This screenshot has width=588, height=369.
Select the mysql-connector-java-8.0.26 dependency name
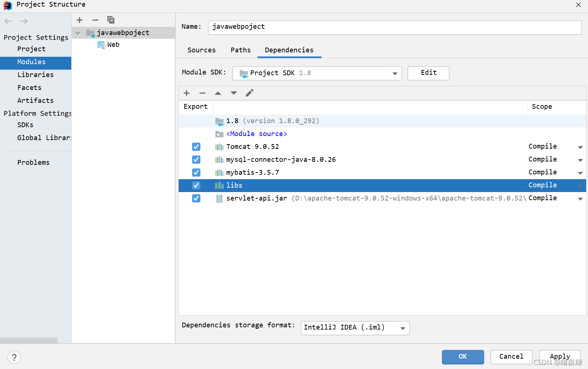point(281,160)
